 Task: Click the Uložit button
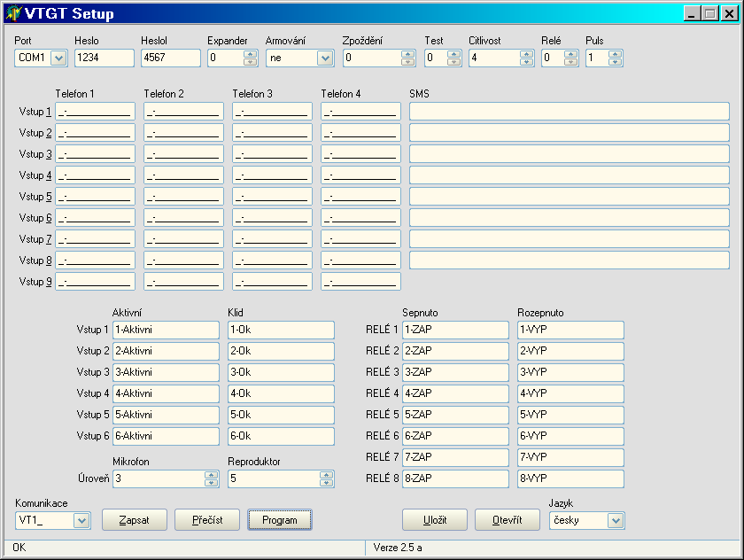435,520
